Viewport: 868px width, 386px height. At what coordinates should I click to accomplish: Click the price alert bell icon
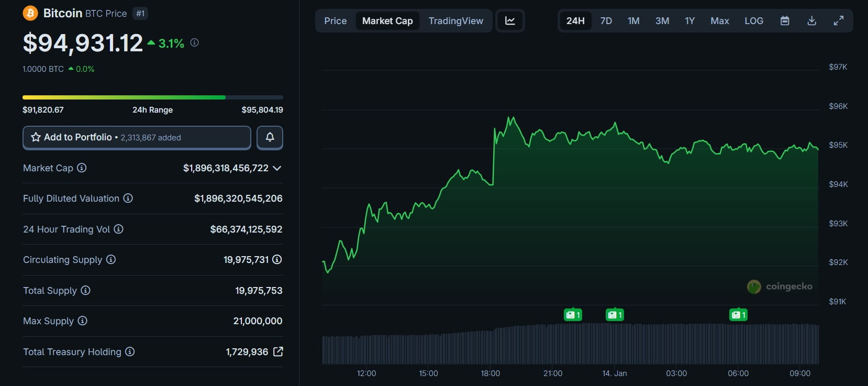pos(270,137)
